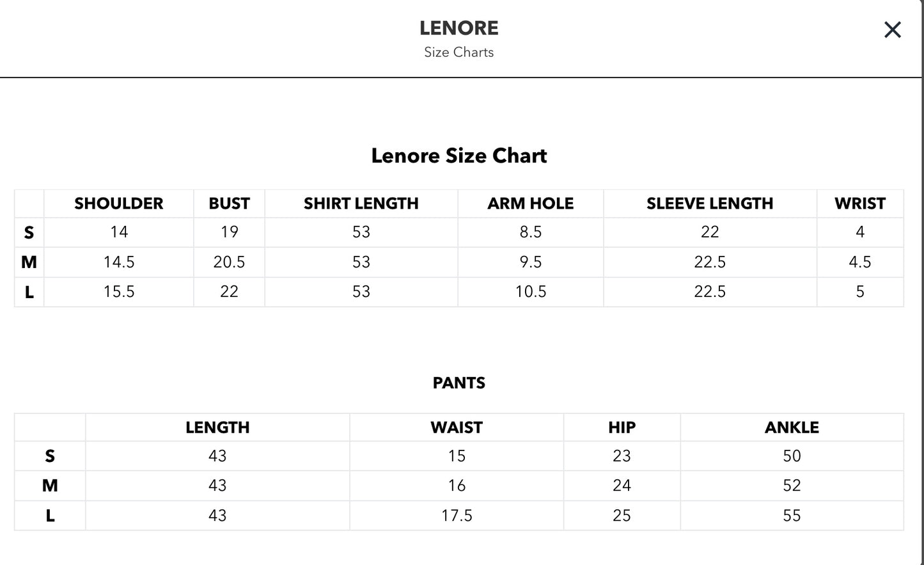This screenshot has height=565, width=924.
Task: Click row label L in pants table
Action: pos(49,514)
